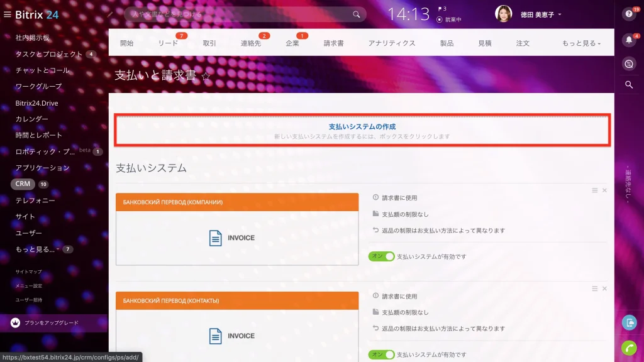Screen dimensions: 644x362
Task: Switch to the リード tab
Action: pyautogui.click(x=168, y=43)
